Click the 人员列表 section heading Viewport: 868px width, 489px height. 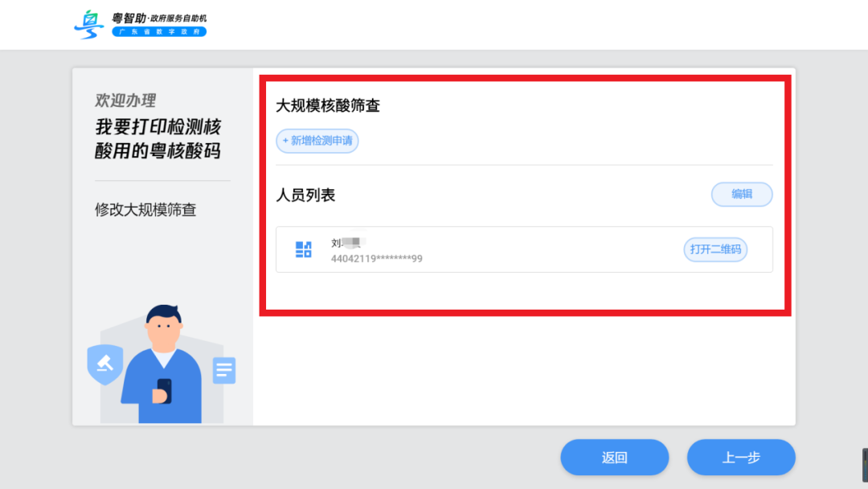pyautogui.click(x=305, y=195)
